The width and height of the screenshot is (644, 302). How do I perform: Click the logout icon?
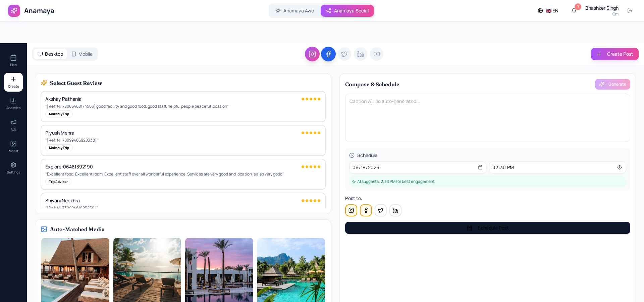[630, 11]
